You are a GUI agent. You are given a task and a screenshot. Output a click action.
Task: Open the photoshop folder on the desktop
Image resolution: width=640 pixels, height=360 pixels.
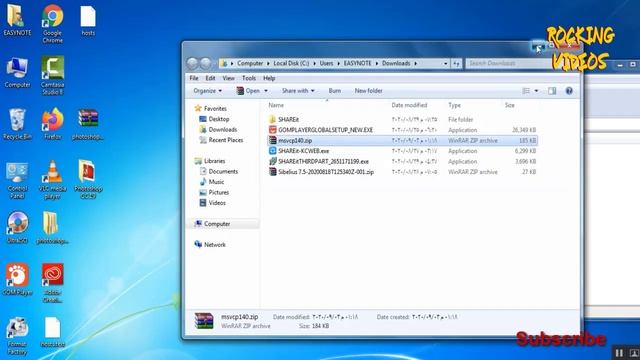(x=52, y=228)
